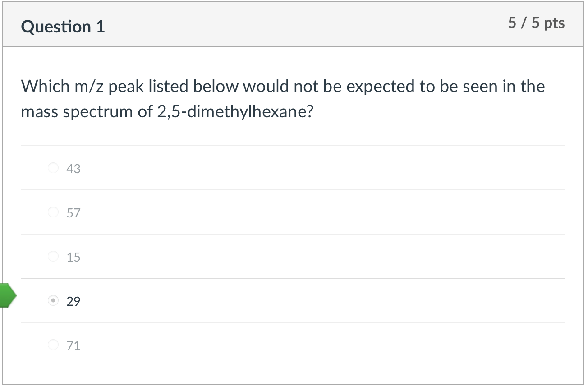588x387 pixels.
Task: Click the answer label text 57
Action: click(73, 213)
